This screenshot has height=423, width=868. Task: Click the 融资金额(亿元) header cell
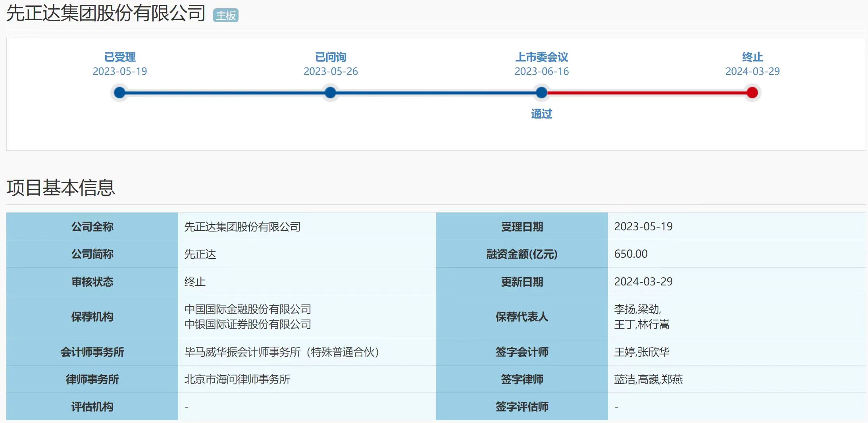pos(522,254)
